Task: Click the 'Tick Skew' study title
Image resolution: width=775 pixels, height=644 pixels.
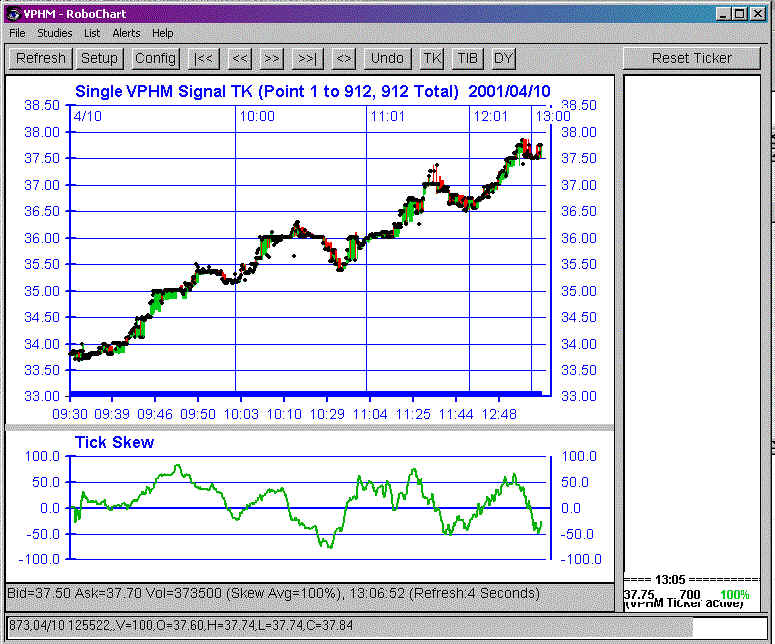Action: 114,442
